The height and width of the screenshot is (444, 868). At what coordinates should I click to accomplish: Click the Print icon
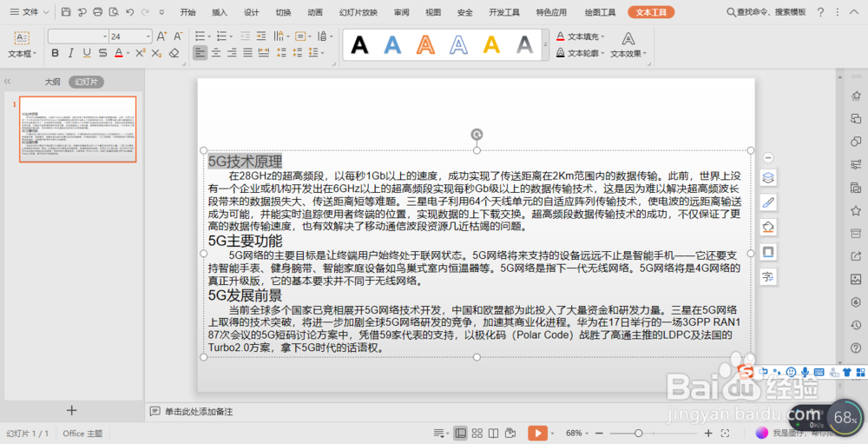tap(98, 12)
